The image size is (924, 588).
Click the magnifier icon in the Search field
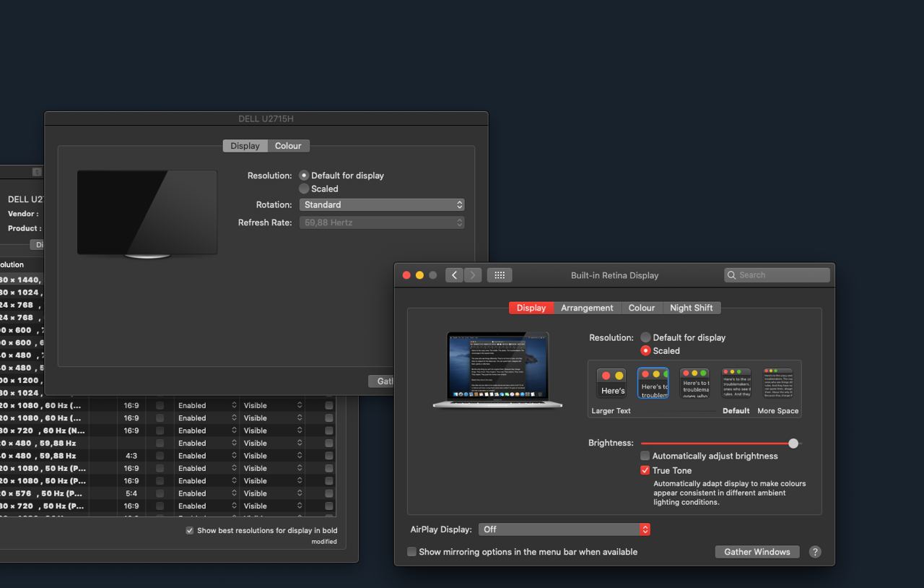point(732,275)
